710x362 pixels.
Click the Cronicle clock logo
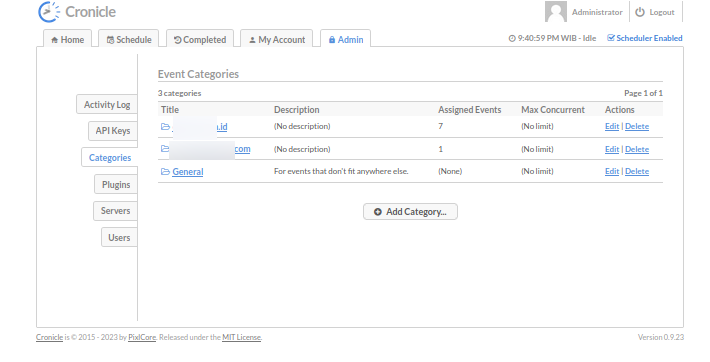click(49, 12)
